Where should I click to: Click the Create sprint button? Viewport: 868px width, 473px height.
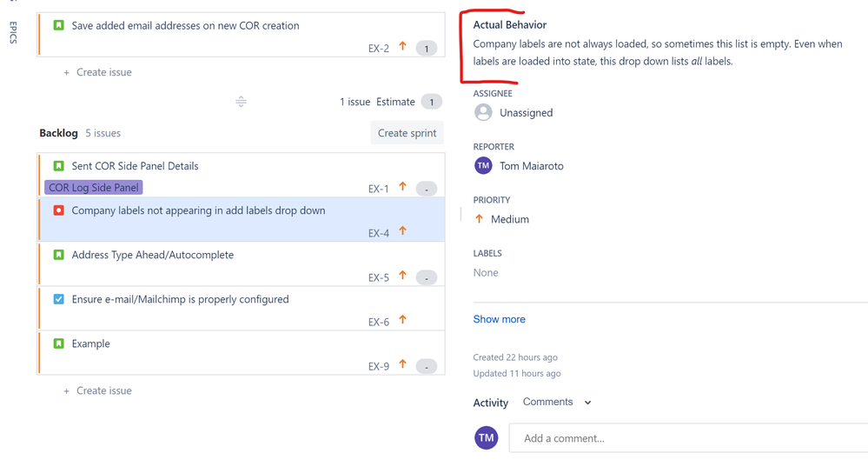click(407, 133)
